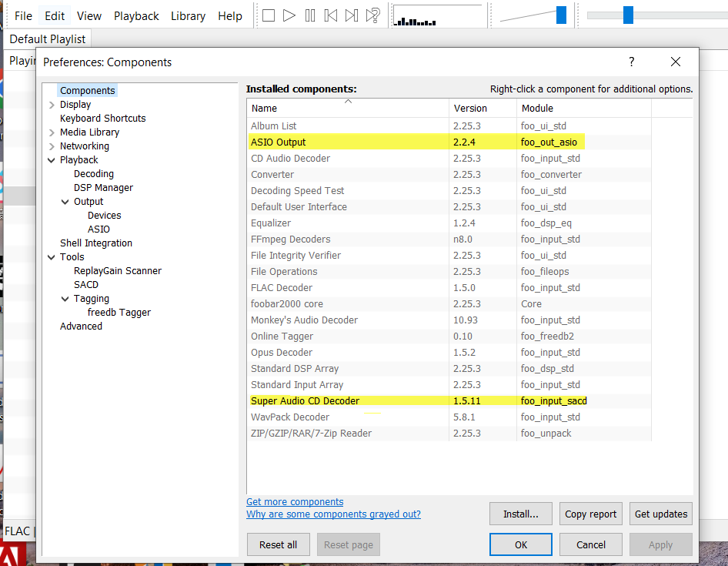Select the Super Audio CD Decoder row

pos(305,400)
